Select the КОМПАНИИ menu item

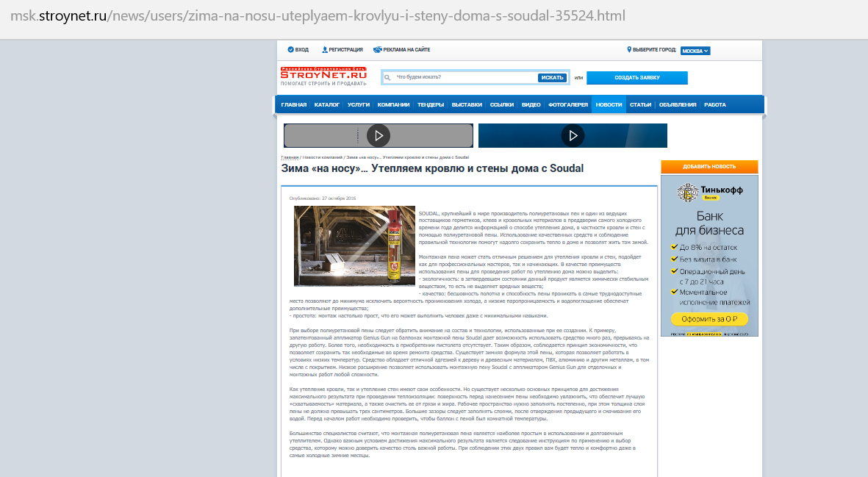point(394,104)
